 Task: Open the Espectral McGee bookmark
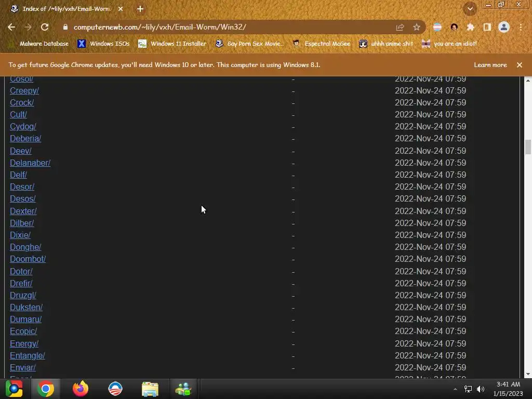tap(321, 44)
